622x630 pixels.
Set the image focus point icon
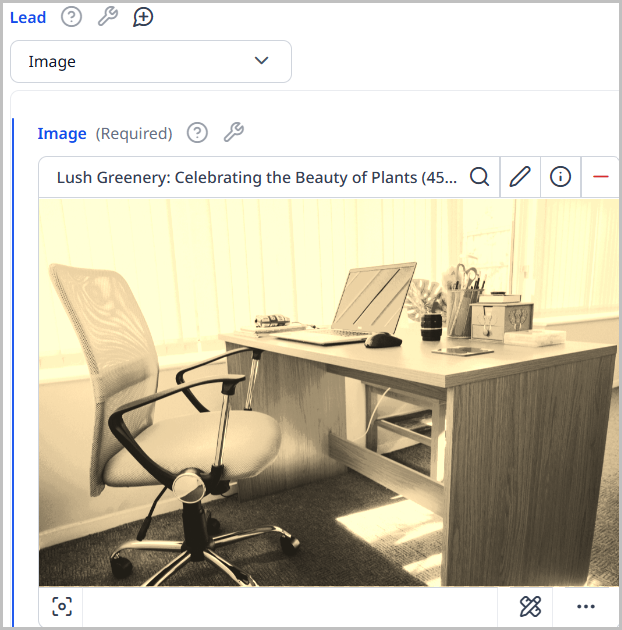click(x=62, y=606)
